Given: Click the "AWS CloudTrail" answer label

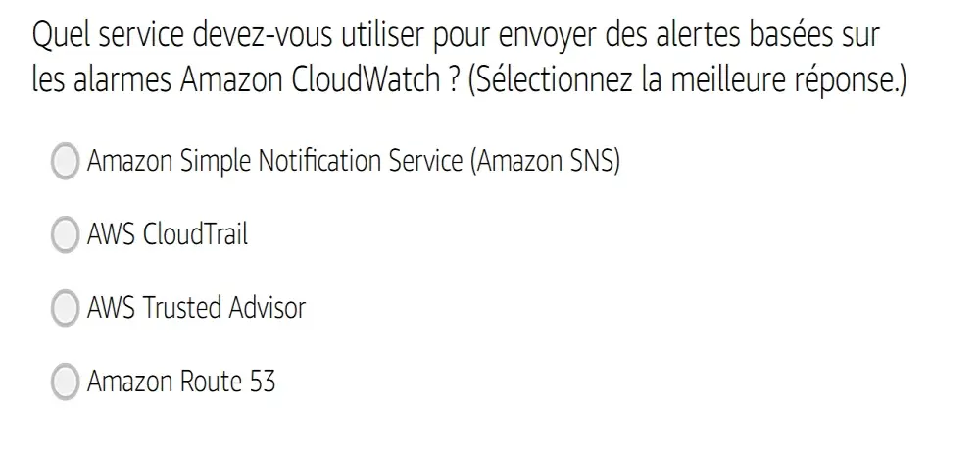Looking at the screenshot, I should [x=168, y=234].
